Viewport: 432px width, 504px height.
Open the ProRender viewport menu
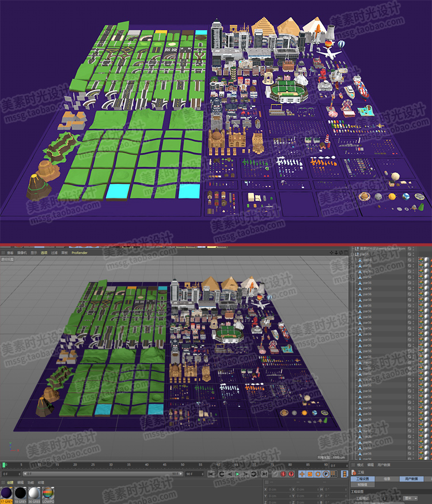click(x=79, y=253)
